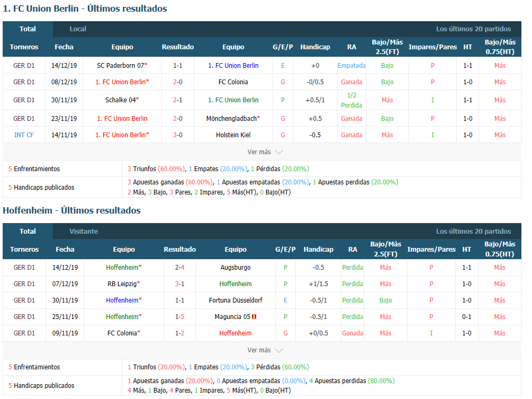Click handicap +0.5/1 in Schalke row
Screen dimensions: 532x399
click(x=315, y=100)
